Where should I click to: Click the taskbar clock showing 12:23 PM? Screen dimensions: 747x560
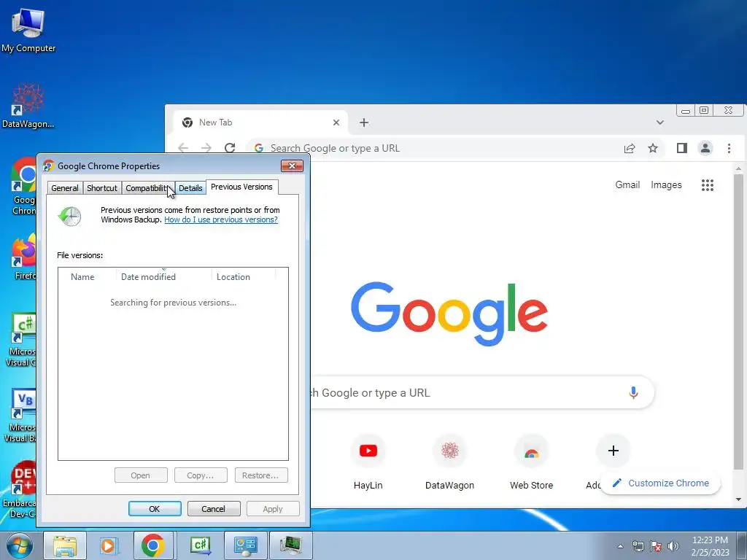click(x=710, y=546)
